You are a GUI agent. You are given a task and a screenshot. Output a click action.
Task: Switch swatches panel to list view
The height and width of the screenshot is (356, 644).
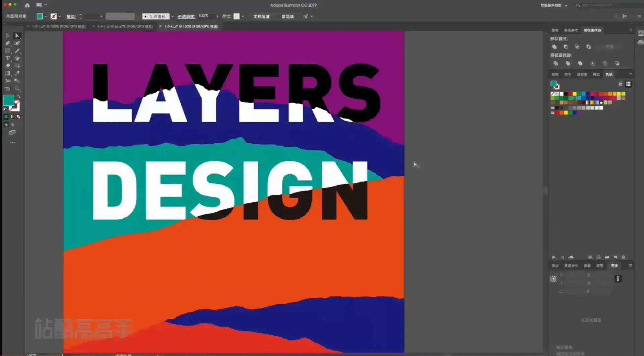[620, 84]
